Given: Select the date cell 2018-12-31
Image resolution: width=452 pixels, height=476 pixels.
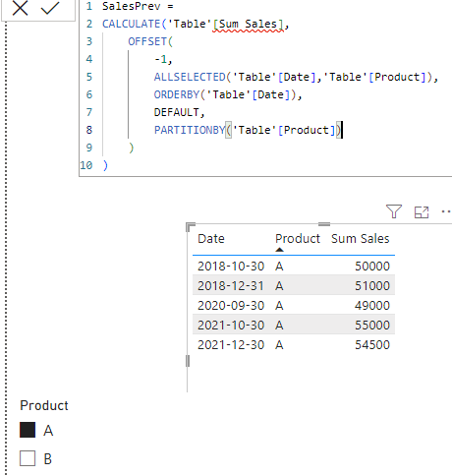Looking at the screenshot, I should [x=231, y=285].
